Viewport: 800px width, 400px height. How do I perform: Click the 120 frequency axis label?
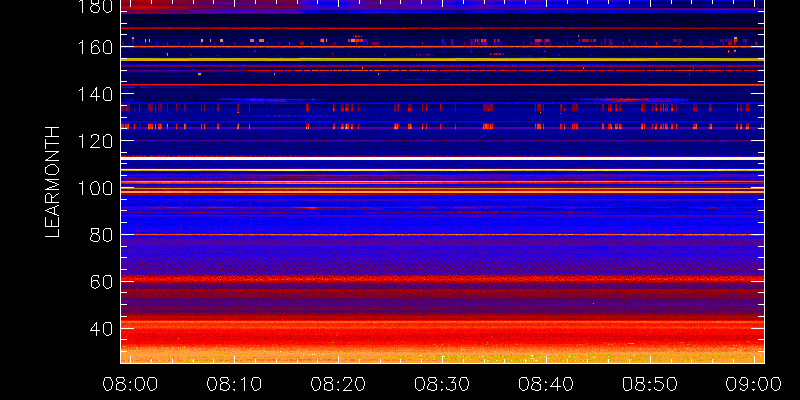(95, 141)
